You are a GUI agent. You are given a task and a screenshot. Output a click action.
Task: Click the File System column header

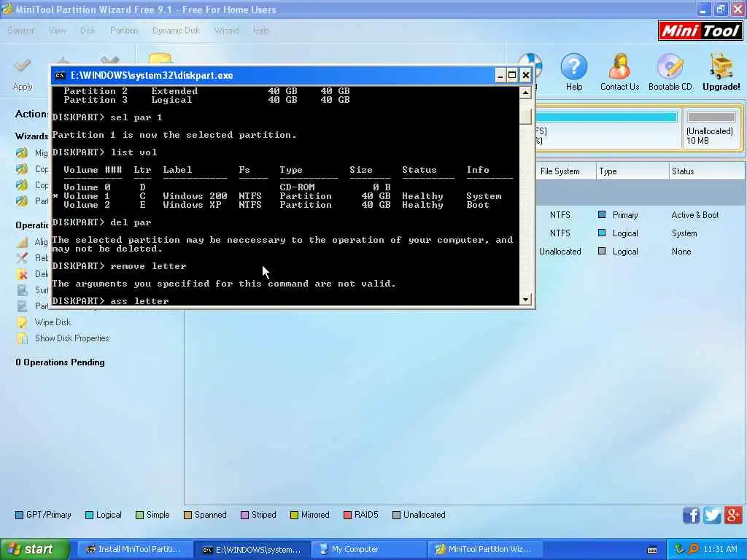coord(566,171)
